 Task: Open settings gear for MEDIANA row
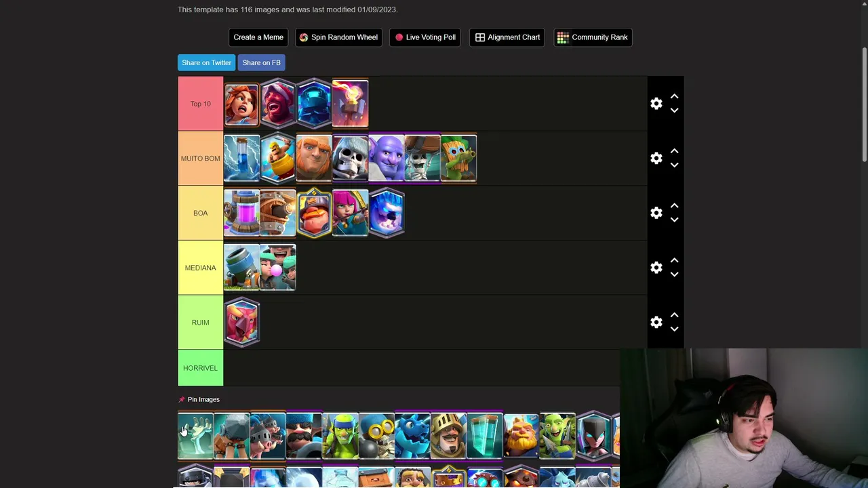(656, 268)
